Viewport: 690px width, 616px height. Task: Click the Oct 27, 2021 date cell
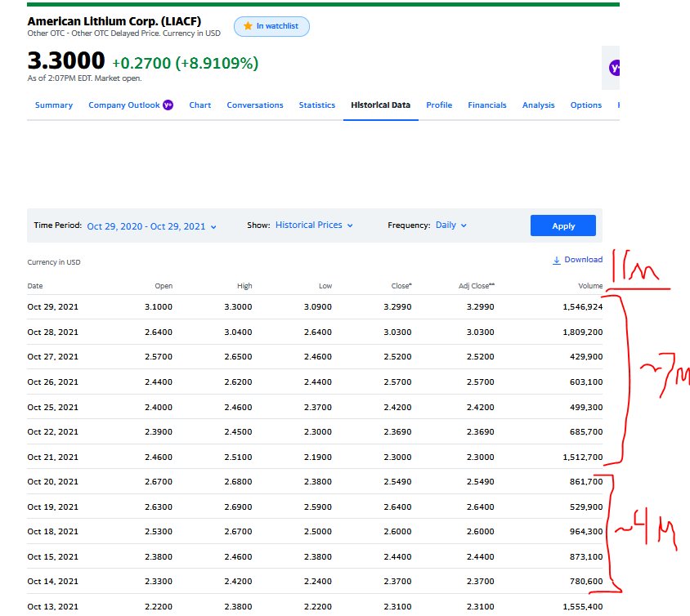click(x=53, y=356)
